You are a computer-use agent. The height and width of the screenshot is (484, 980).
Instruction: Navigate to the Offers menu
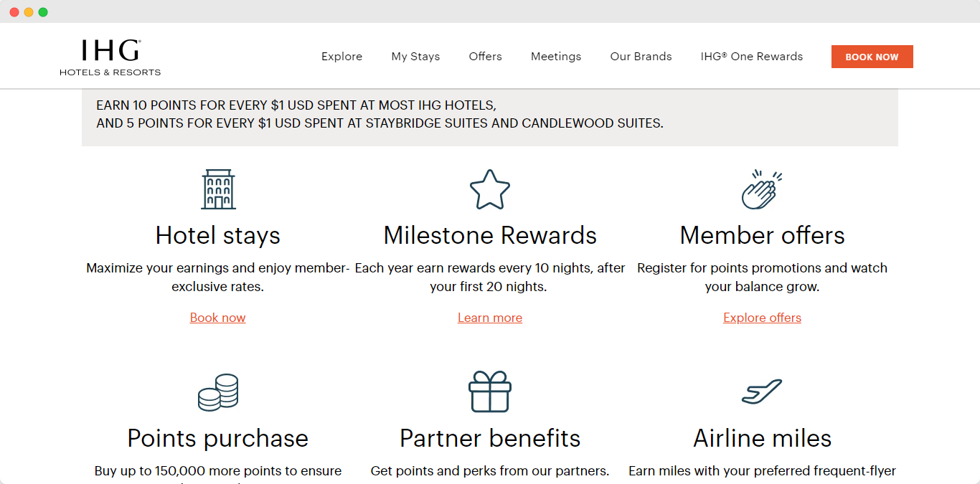tap(486, 56)
